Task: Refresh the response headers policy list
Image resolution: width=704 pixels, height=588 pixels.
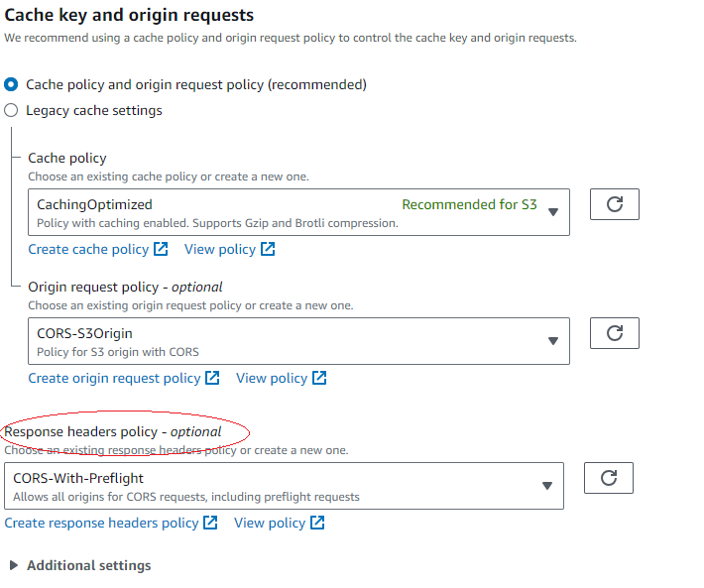Action: click(x=609, y=478)
